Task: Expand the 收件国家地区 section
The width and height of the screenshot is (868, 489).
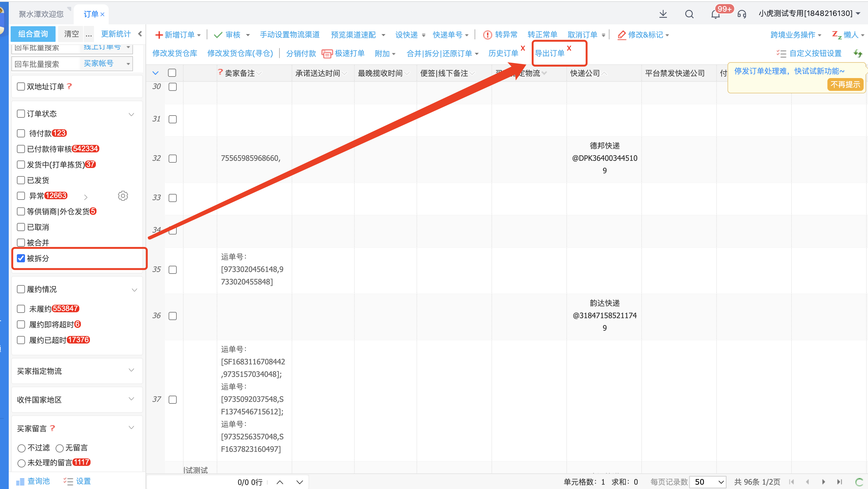Action: pyautogui.click(x=131, y=399)
